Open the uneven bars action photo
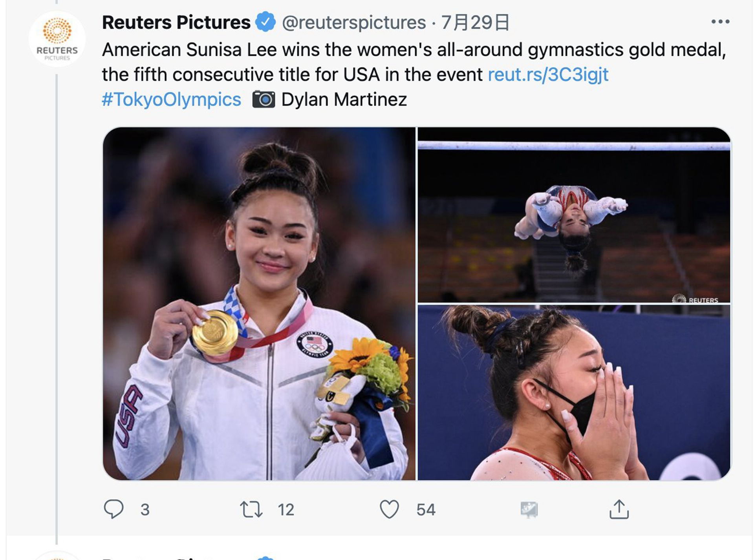754x560 pixels. pyautogui.click(x=574, y=215)
